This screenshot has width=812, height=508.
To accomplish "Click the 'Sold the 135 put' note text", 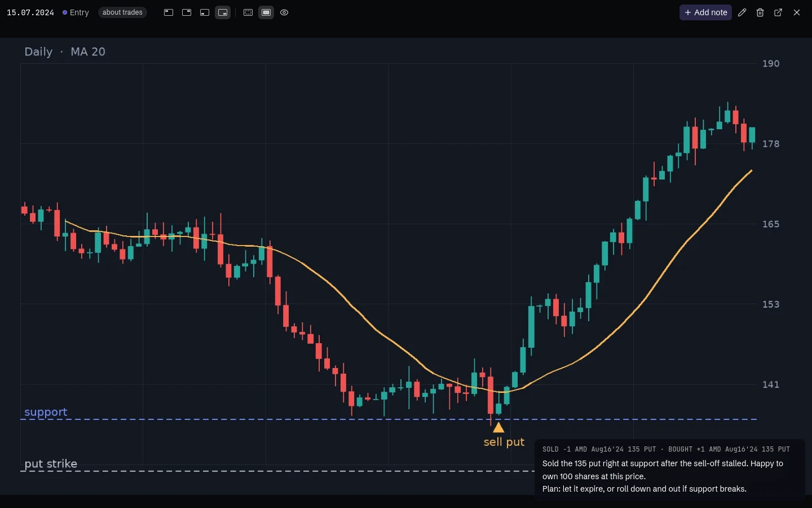I will pyautogui.click(x=663, y=470).
